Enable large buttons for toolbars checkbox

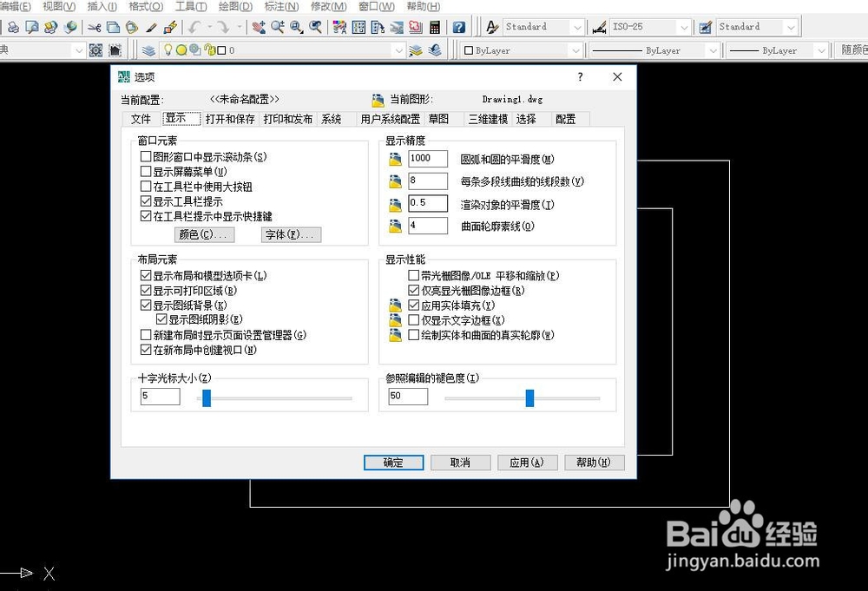(146, 187)
